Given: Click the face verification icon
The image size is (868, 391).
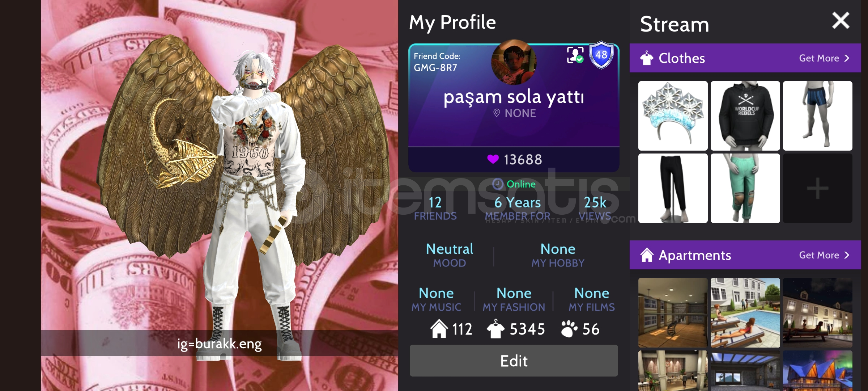Looking at the screenshot, I should coord(575,55).
